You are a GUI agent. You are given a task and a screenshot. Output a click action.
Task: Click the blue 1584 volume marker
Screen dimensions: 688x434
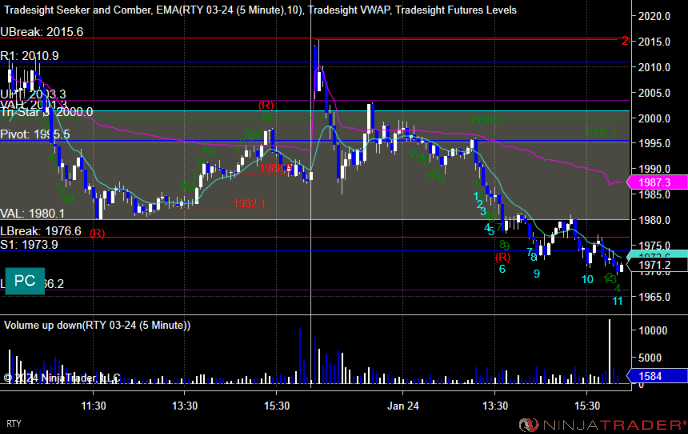pyautogui.click(x=657, y=376)
